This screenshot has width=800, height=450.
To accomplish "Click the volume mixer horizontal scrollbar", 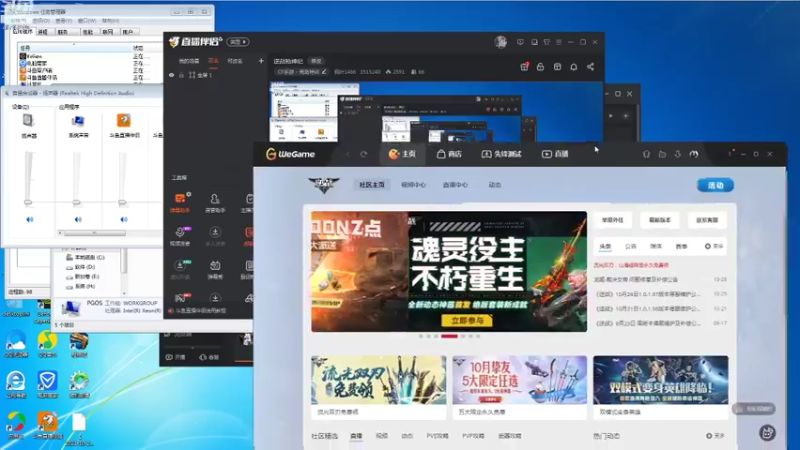I will [93, 233].
